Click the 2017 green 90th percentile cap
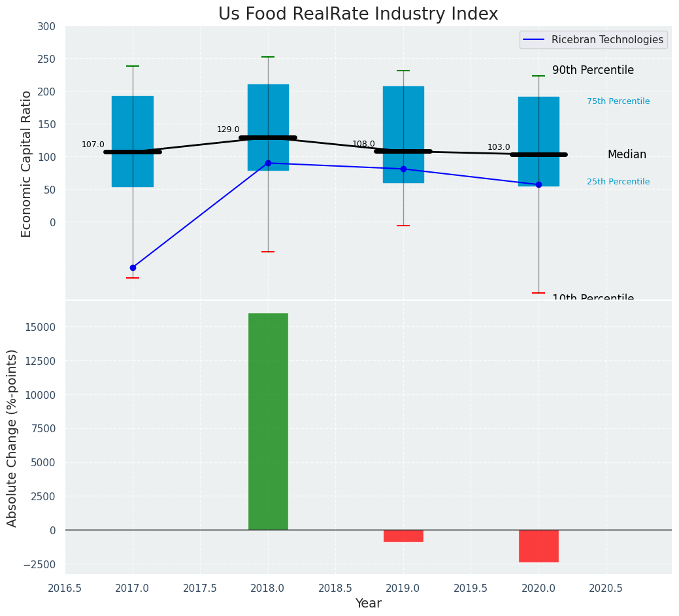The image size is (679, 616). click(x=133, y=66)
